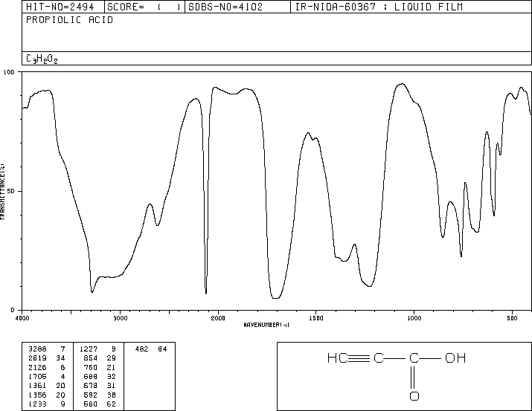Click the broad 1705 carbonyl peak minimum

pos(276,298)
